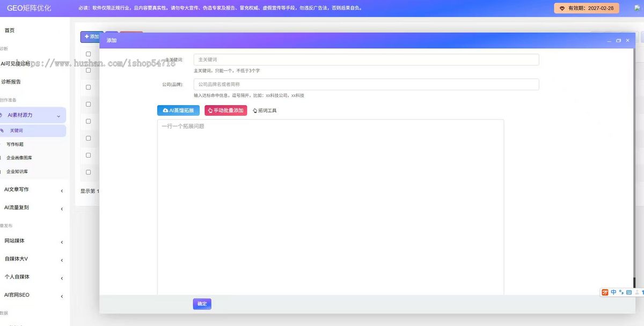The height and width of the screenshot is (326, 644).
Task: Tick the sixth table row checkbox
Action: point(89,155)
